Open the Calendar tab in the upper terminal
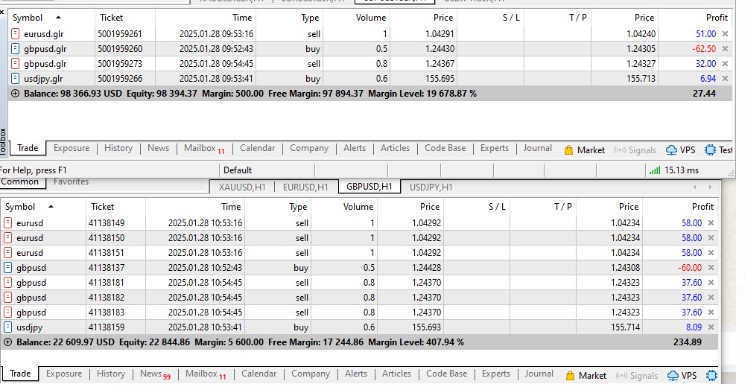 pyautogui.click(x=257, y=148)
